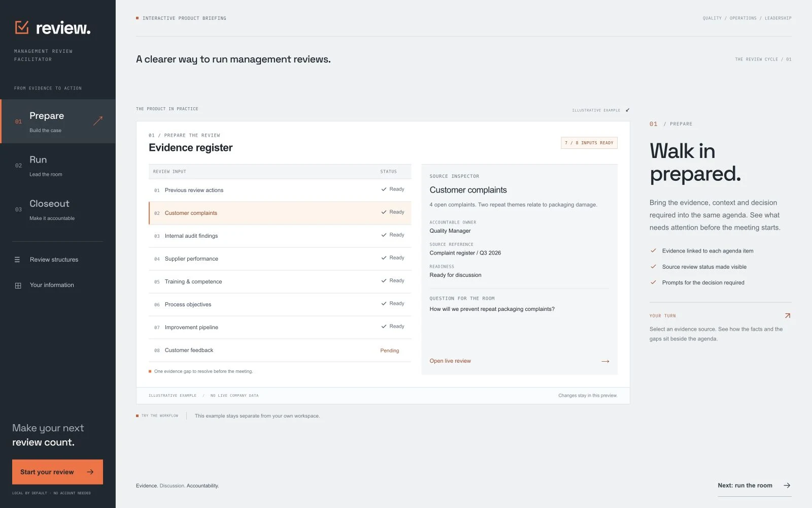Viewport: 812px width, 508px height.
Task: Select the Process objectives row
Action: (x=280, y=304)
